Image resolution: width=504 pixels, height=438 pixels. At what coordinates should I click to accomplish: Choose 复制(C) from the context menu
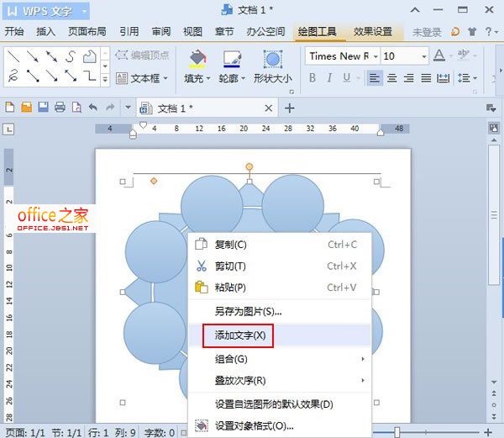point(280,245)
